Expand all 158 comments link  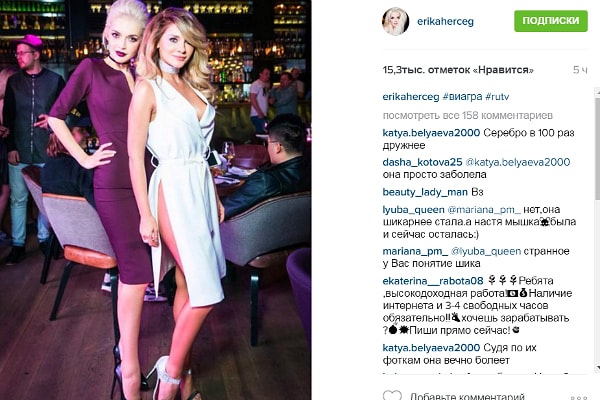468,115
